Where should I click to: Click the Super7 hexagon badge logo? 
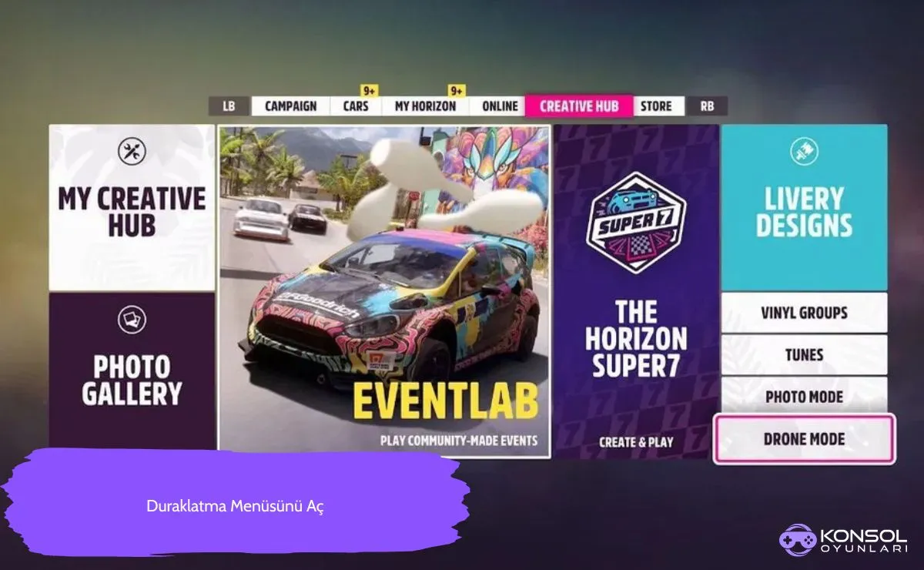coord(636,223)
